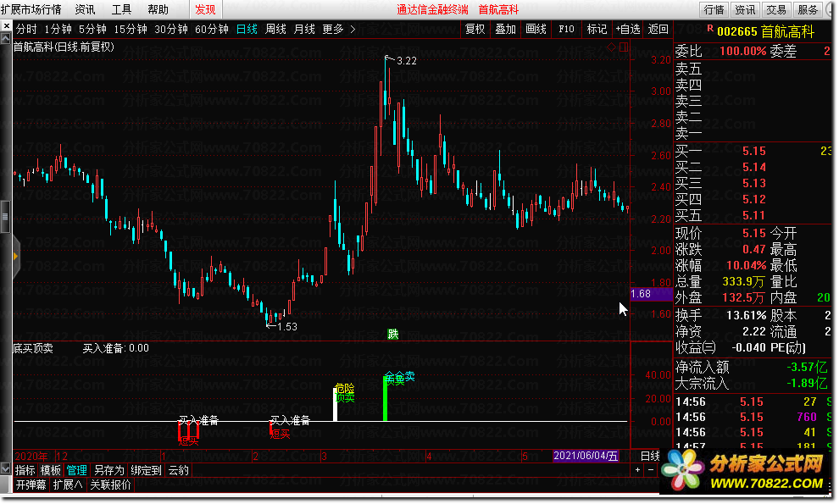Click the 3.22 high price label
Image resolution: width=839 pixels, height=504 pixels.
click(x=407, y=61)
